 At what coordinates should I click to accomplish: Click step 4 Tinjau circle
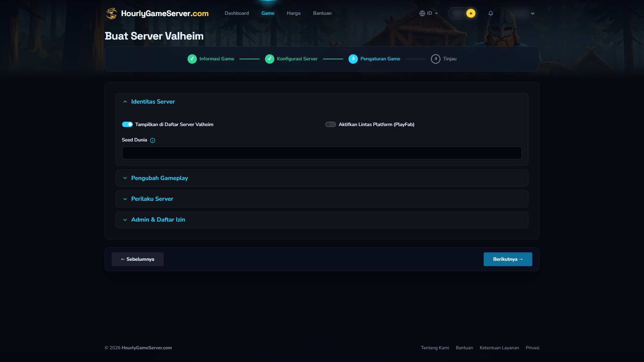436,59
